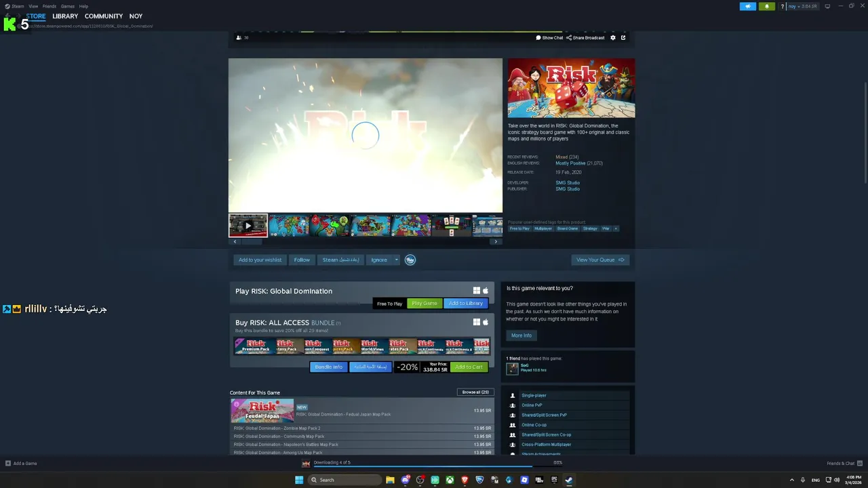The height and width of the screenshot is (488, 868).
Task: Go to the LIBRARY tab
Action: click(x=65, y=16)
